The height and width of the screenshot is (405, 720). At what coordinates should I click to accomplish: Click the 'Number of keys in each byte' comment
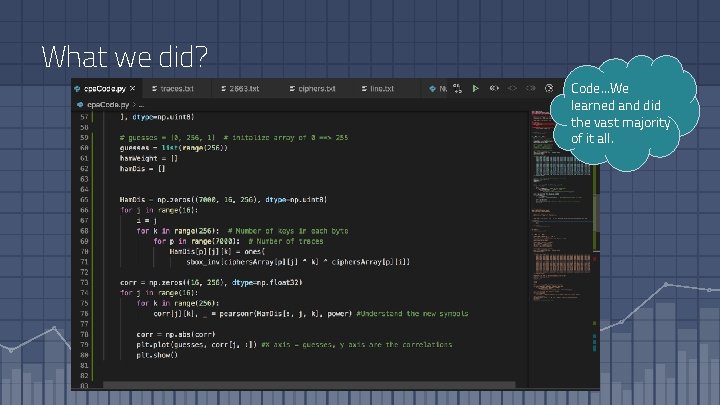[288, 231]
